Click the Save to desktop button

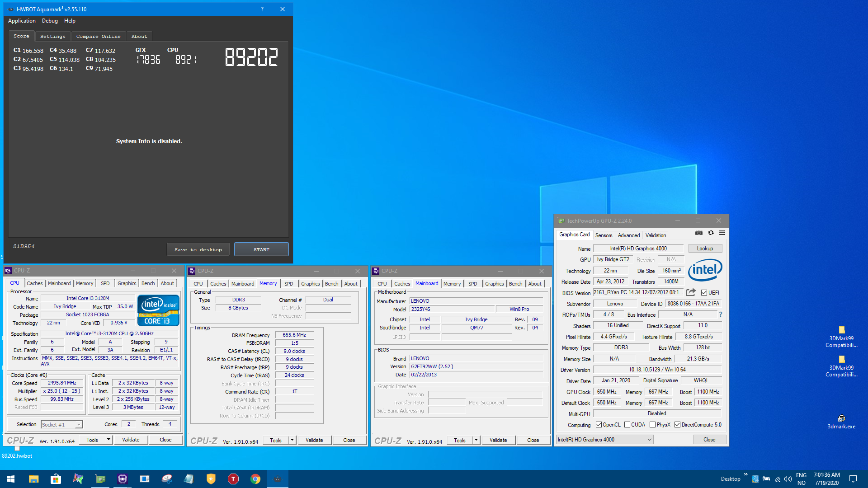pyautogui.click(x=198, y=249)
